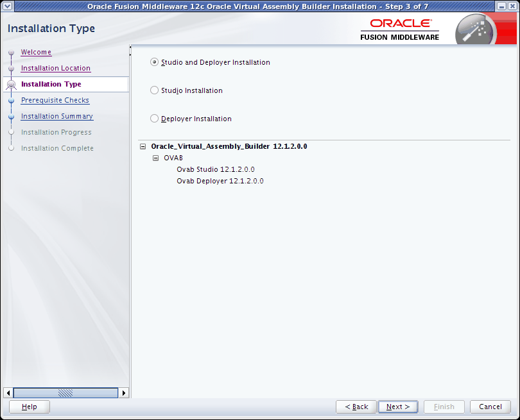
Task: Choose the Studio Installation option
Action: 154,90
